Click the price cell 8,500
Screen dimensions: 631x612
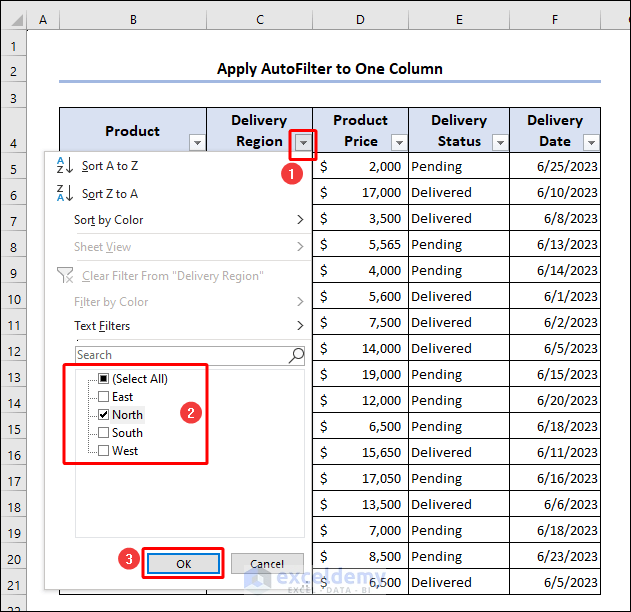(361, 556)
